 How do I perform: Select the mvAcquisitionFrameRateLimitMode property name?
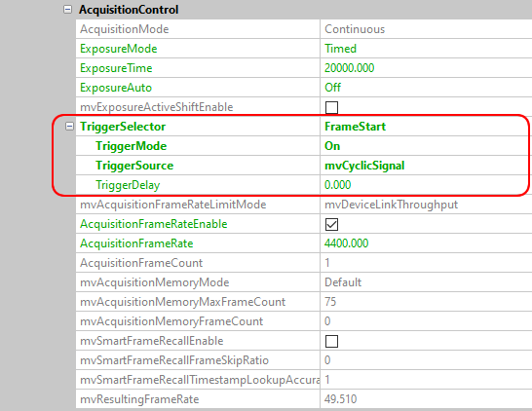pos(173,205)
